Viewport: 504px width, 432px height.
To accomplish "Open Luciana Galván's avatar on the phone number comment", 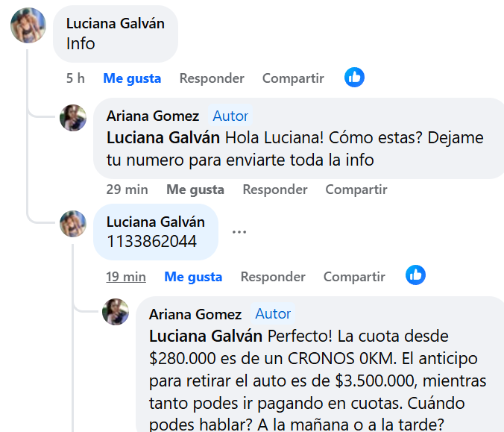I will tap(73, 224).
